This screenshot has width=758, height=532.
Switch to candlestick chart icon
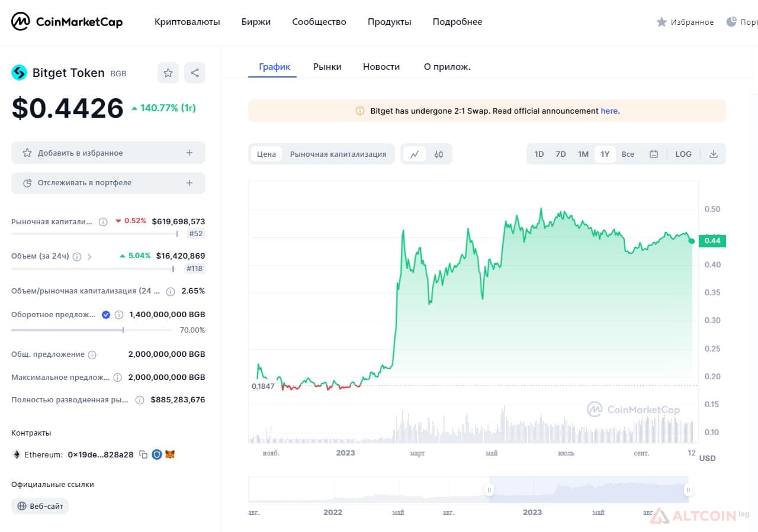[x=439, y=154]
